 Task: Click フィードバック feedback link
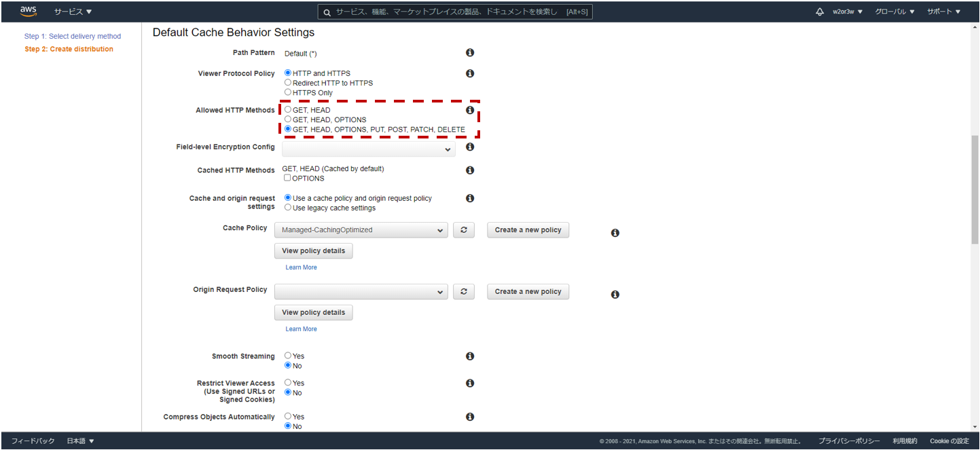point(33,441)
